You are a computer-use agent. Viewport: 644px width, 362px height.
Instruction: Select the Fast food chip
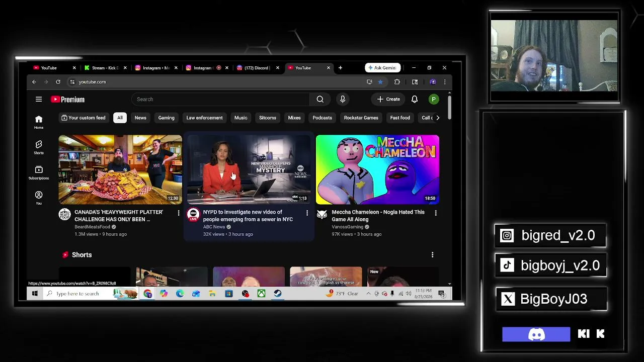400,118
